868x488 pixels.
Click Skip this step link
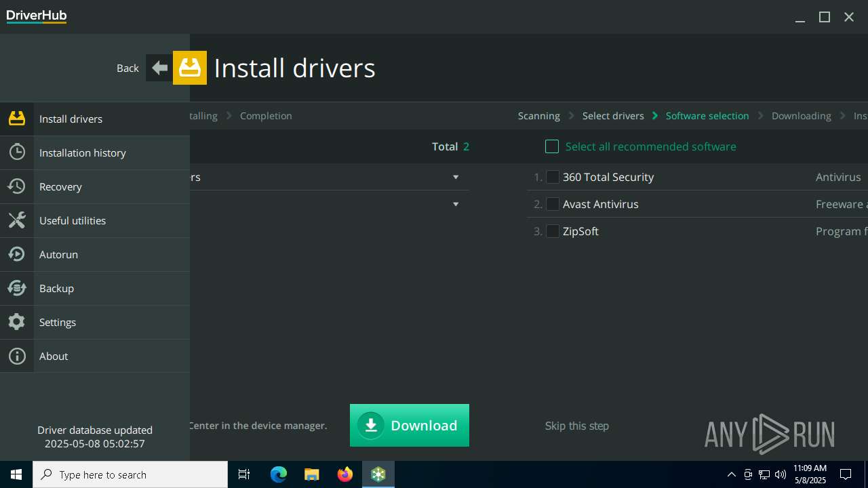[577, 426]
